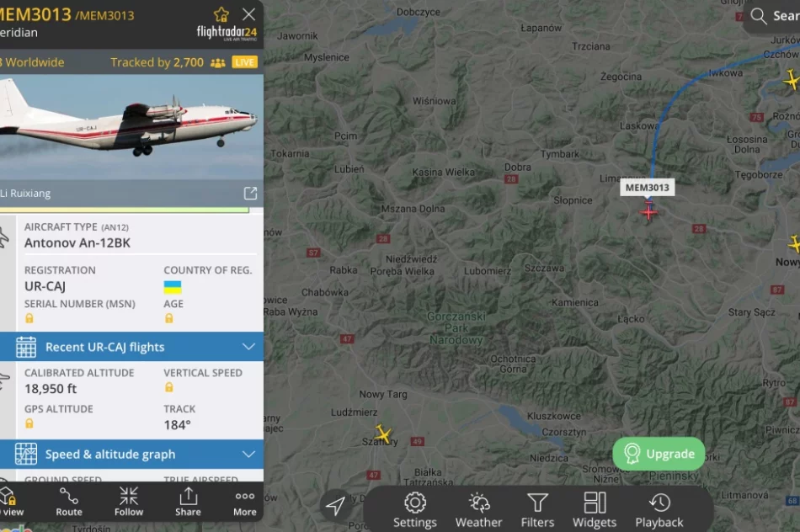Open Widgets panel
Image resolution: width=800 pixels, height=532 pixels.
click(595, 509)
